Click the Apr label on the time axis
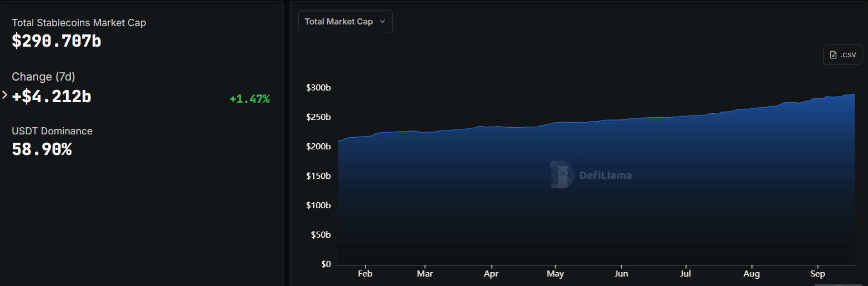Image resolution: width=868 pixels, height=286 pixels. pyautogui.click(x=491, y=274)
